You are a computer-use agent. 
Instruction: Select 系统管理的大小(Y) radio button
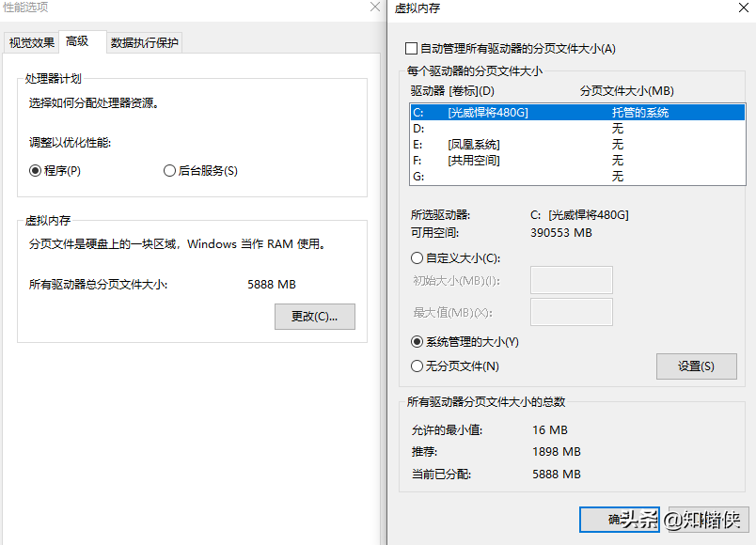pos(417,342)
